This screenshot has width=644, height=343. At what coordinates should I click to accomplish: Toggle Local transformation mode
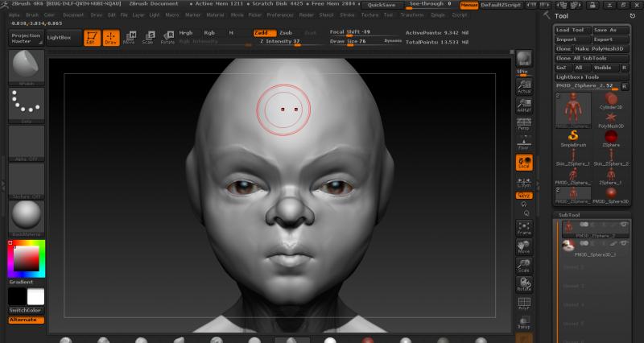coord(524,162)
